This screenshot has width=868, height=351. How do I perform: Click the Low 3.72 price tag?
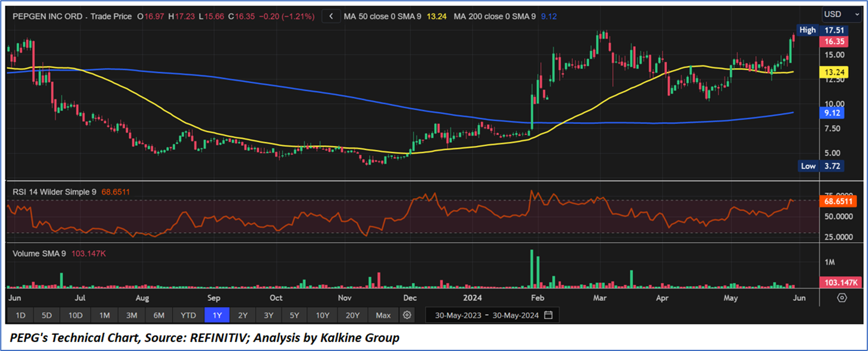point(820,166)
